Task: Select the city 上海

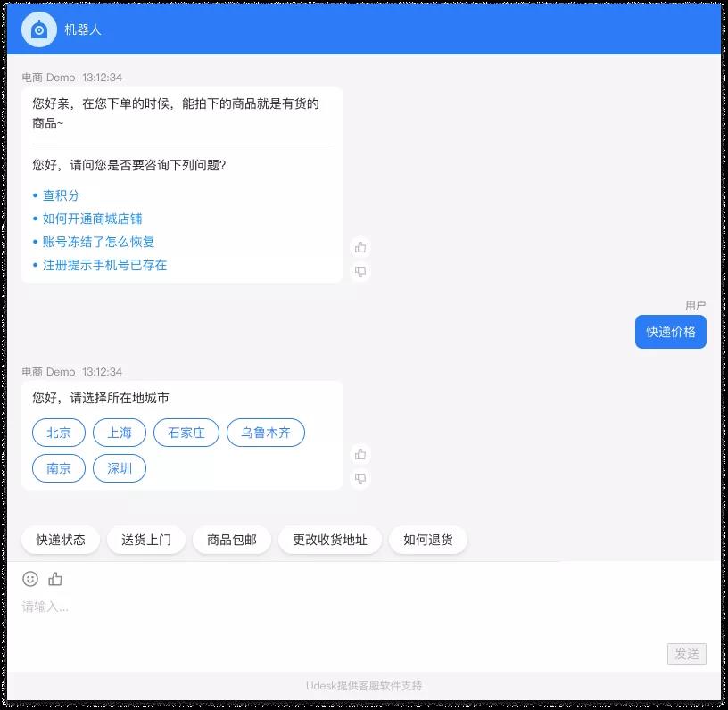Action: point(120,433)
